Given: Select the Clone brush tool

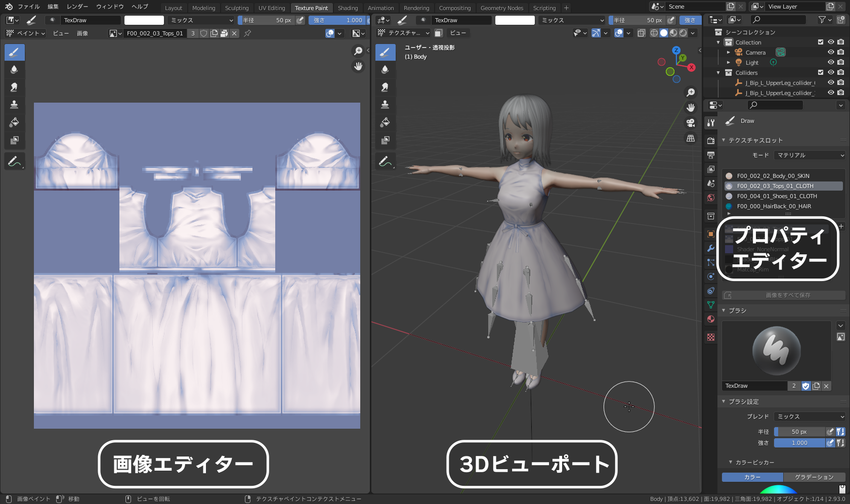Looking at the screenshot, I should [14, 105].
